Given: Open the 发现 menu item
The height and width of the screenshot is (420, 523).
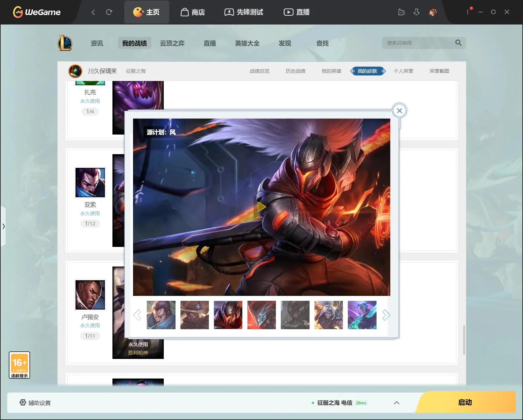Looking at the screenshot, I should (285, 43).
